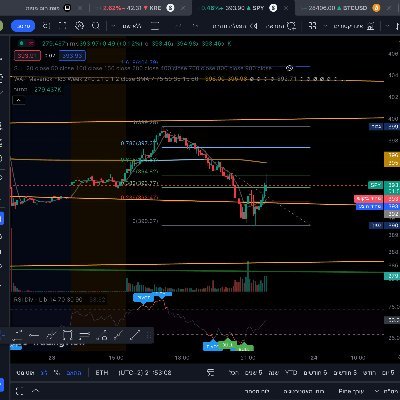Open fullscreen mode icon in top toolbar
The width and height of the screenshot is (400, 400).
click(x=62, y=26)
